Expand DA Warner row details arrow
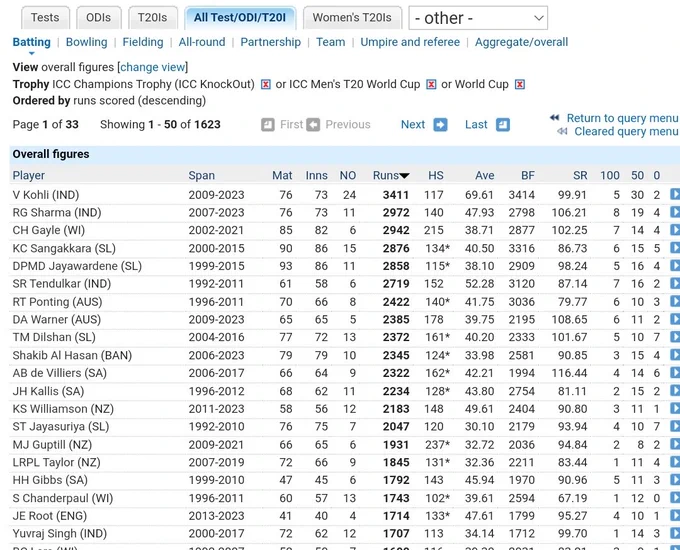This screenshot has width=680, height=550. point(675,319)
